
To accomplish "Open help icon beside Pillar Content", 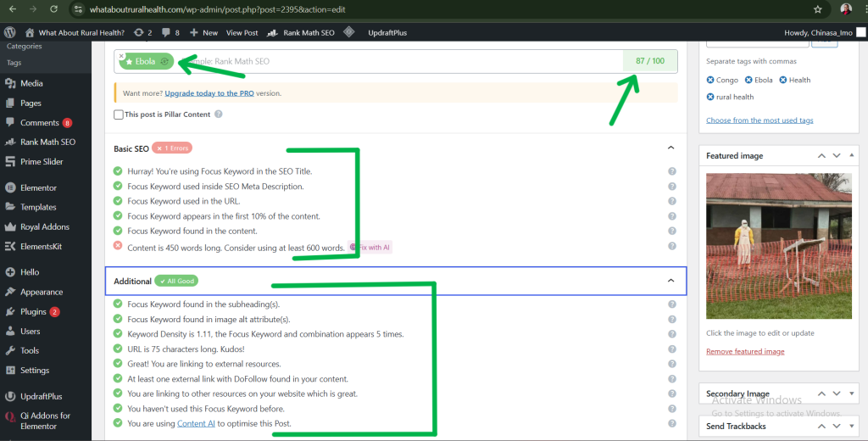I will [219, 114].
